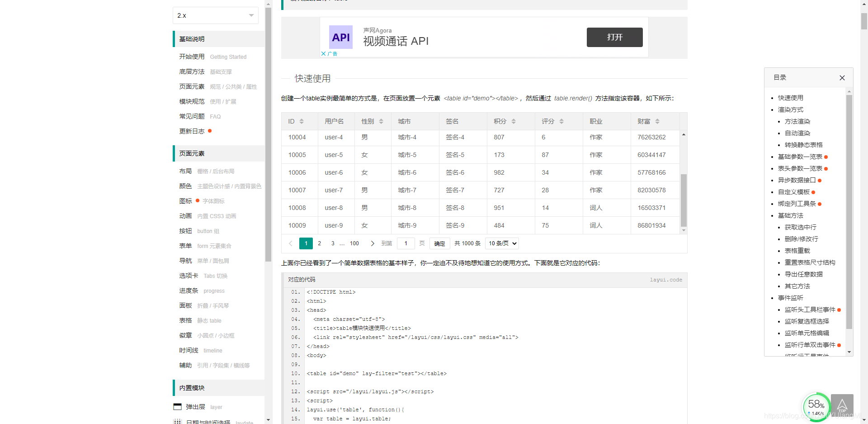Click the back-to-top rocket icon

pyautogui.click(x=843, y=404)
